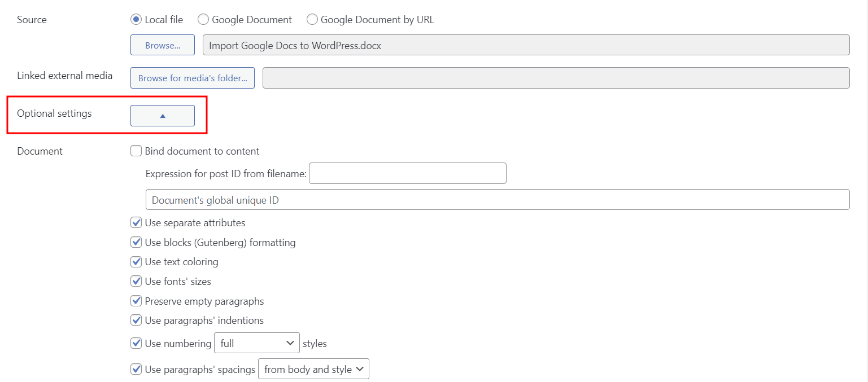Disable Use blocks (Gutenberg) formatting

136,243
